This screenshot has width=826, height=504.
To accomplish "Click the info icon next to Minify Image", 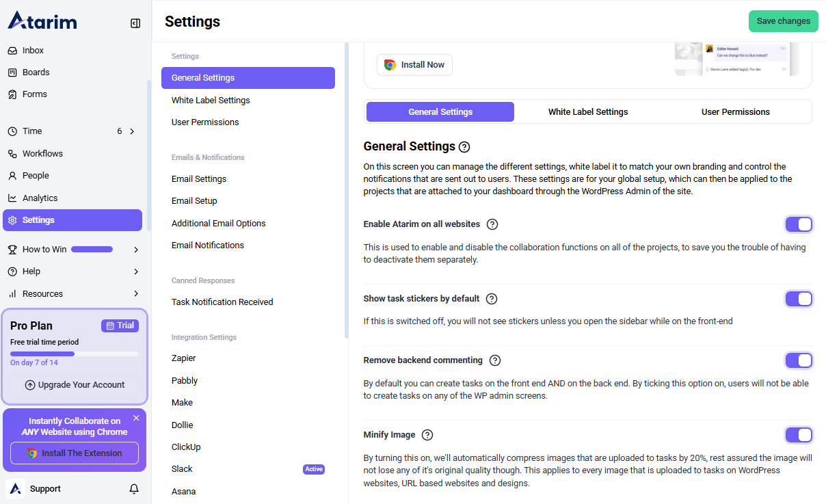I will tap(427, 435).
